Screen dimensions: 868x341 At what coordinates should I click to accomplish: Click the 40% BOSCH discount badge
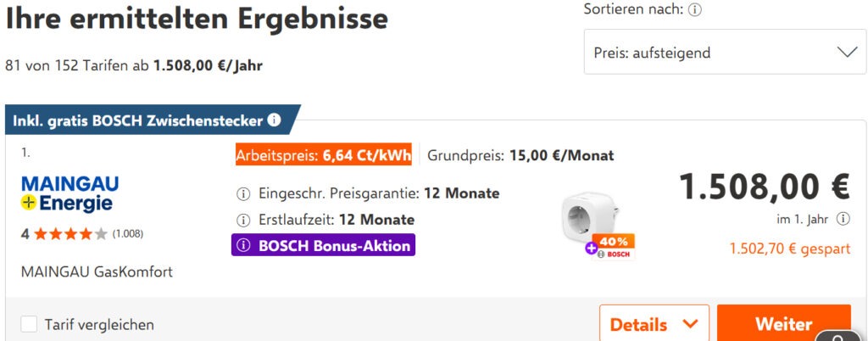tap(610, 247)
